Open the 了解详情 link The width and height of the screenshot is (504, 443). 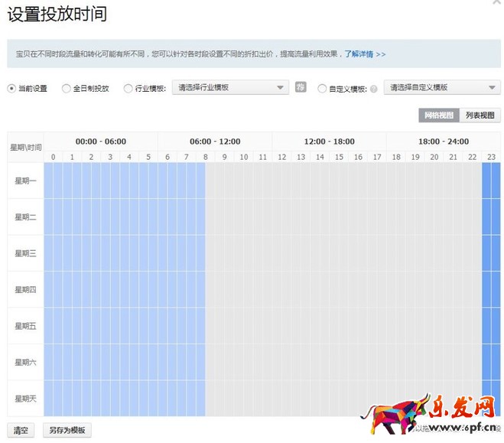click(365, 54)
